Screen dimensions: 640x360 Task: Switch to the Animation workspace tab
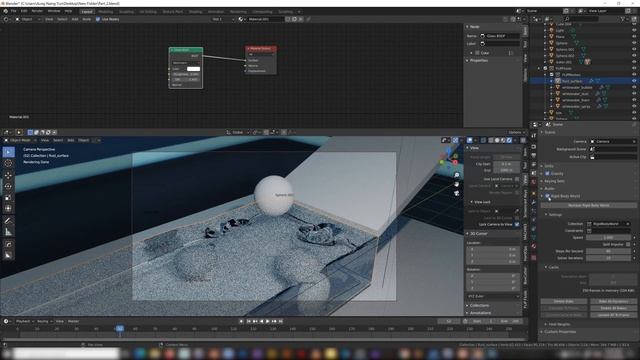(x=216, y=12)
